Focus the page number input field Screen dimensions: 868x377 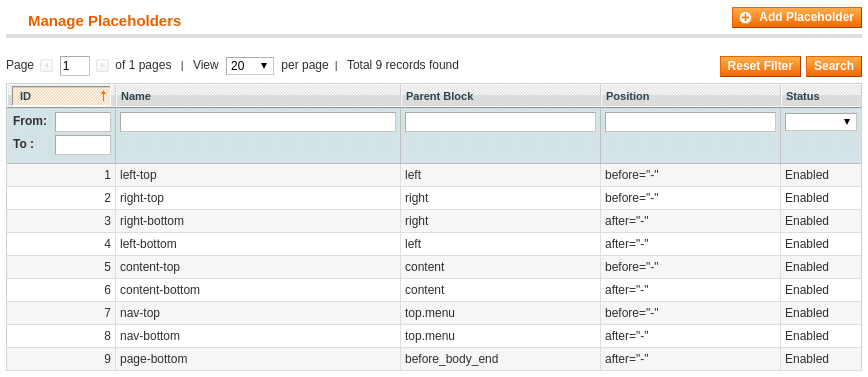point(75,66)
